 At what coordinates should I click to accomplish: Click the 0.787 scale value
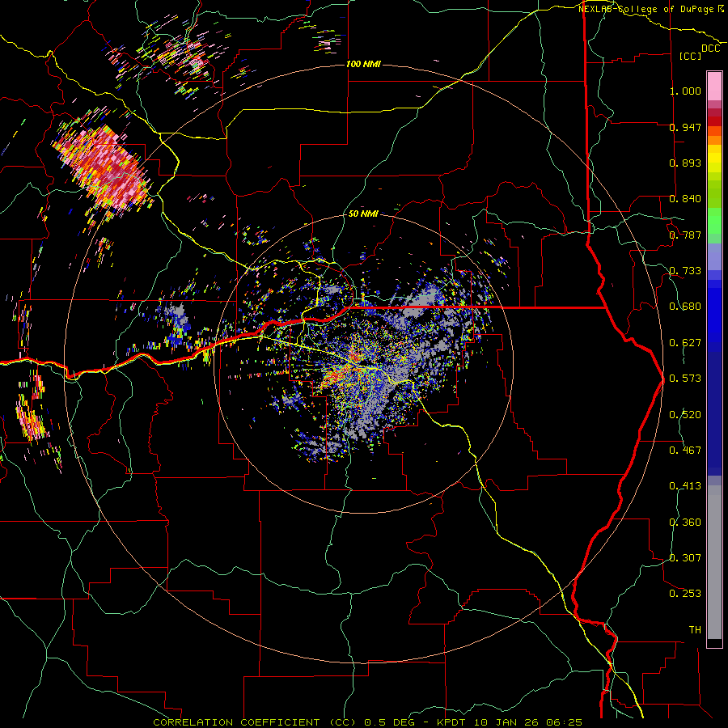pos(685,235)
